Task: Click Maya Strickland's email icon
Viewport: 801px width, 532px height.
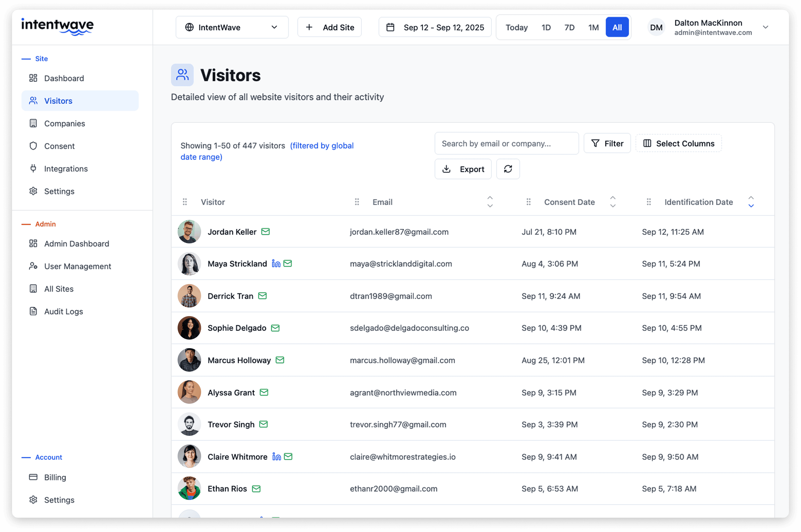Action: click(x=288, y=264)
